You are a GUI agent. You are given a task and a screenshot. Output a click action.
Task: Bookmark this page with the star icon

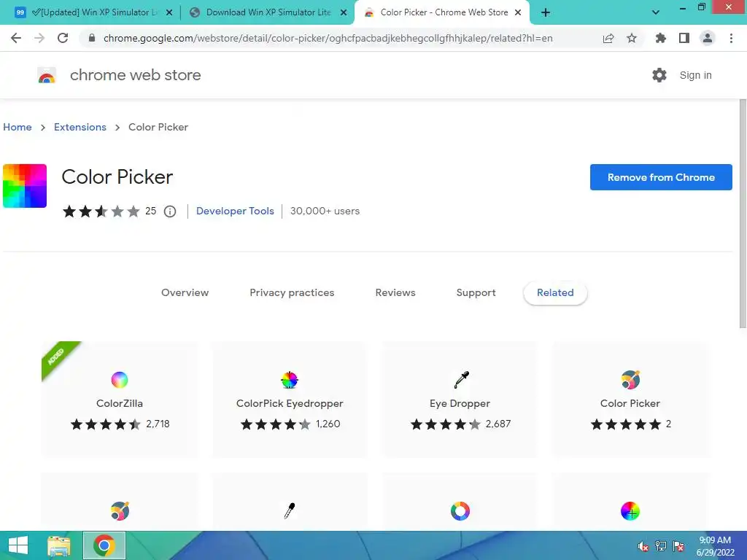coord(632,38)
